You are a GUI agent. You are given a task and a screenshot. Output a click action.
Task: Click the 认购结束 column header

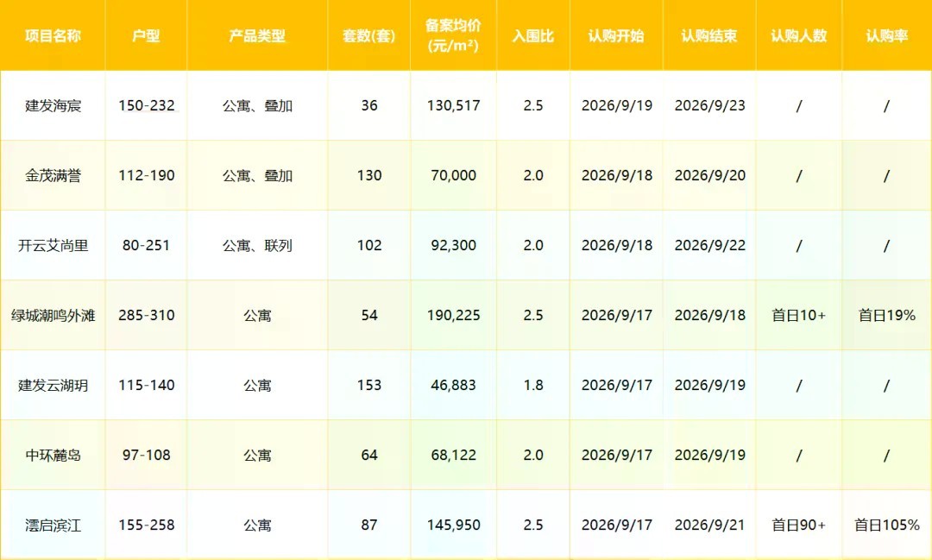click(x=709, y=35)
